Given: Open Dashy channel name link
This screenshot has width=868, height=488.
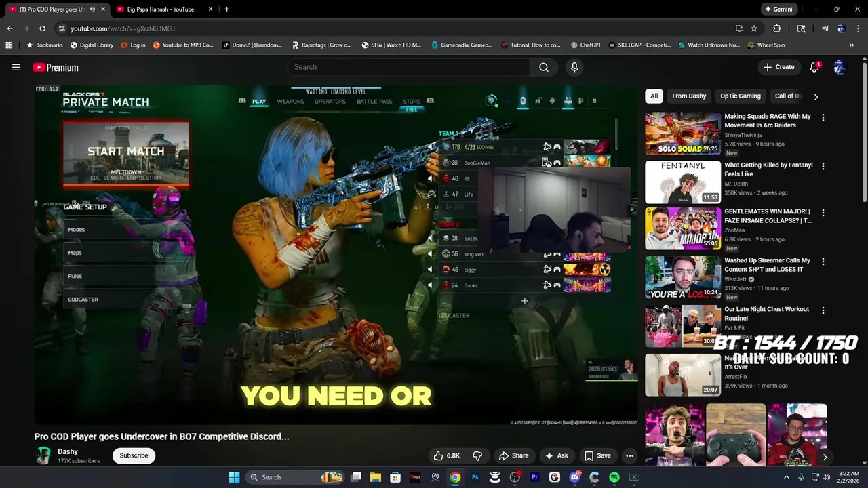Looking at the screenshot, I should [x=68, y=451].
